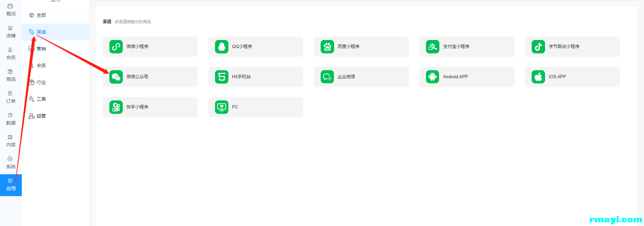Navigate to the 店铺 main menu label
644x226 pixels.
pyautogui.click(x=11, y=36)
